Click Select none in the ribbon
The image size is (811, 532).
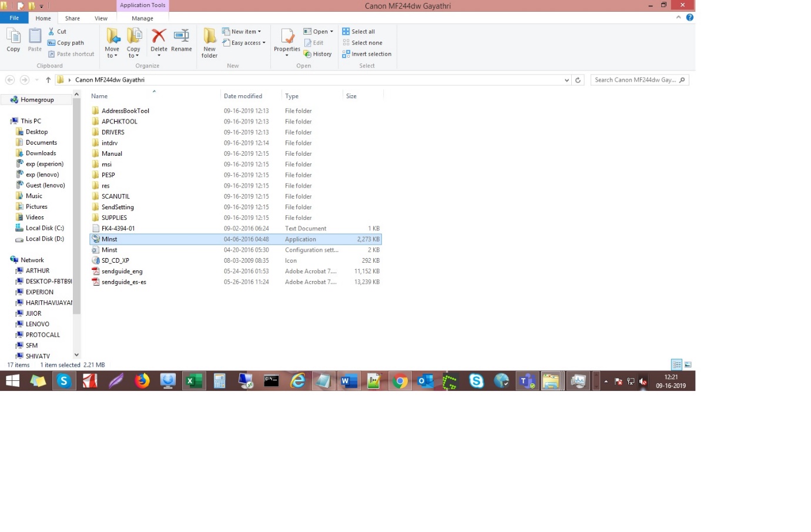pos(362,43)
